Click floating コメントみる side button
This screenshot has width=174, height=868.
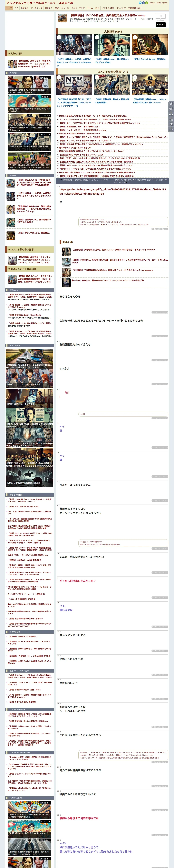pos(171,104)
